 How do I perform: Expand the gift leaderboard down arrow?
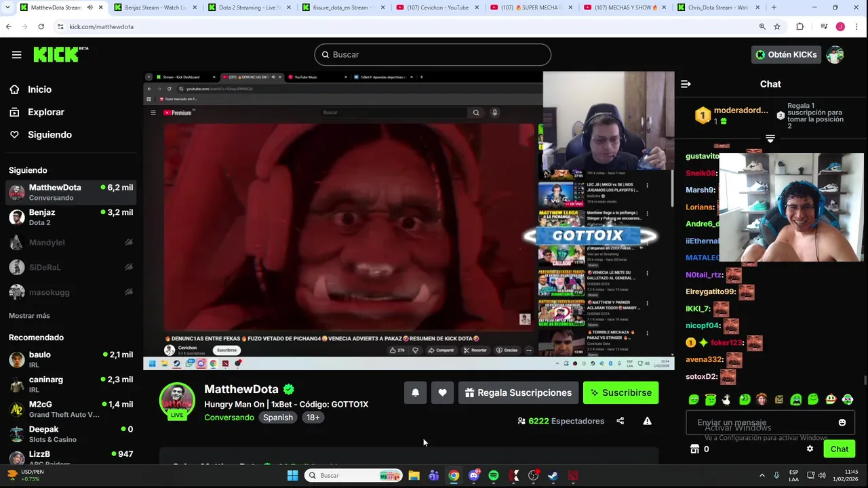pos(770,138)
